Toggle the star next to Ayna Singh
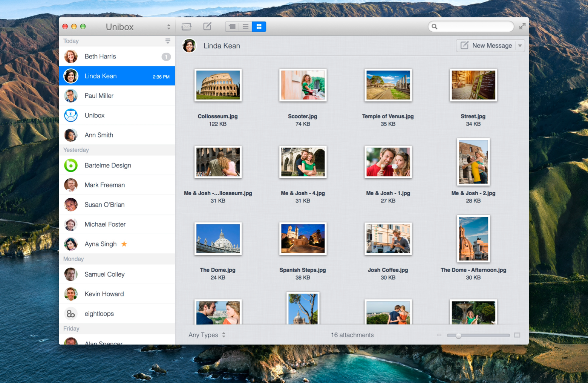 tap(124, 244)
